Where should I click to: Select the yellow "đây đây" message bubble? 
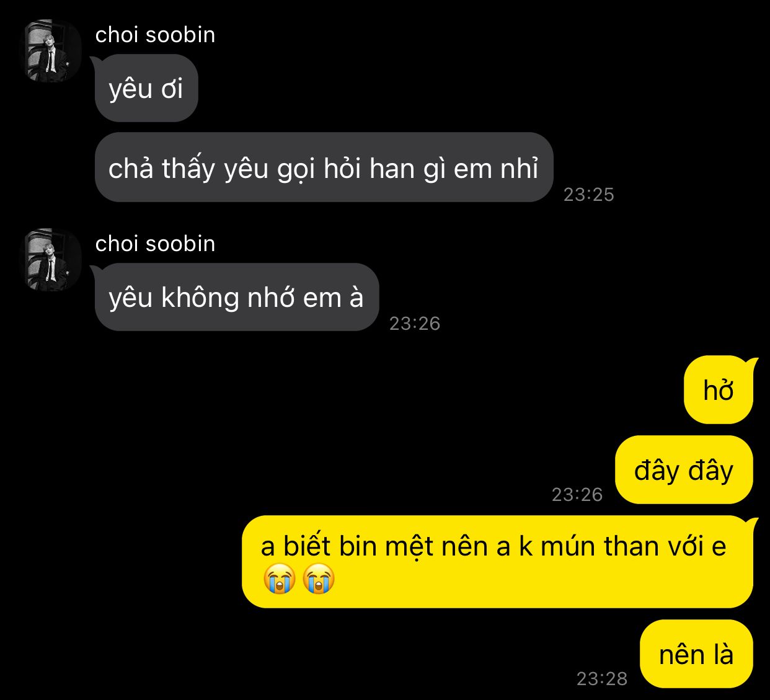click(x=684, y=470)
